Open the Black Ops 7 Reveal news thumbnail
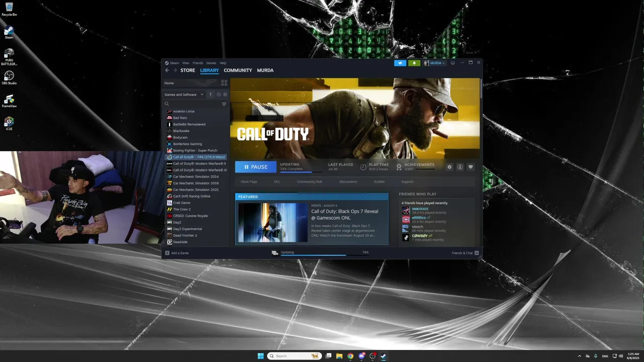The width and height of the screenshot is (644, 362). [273, 223]
